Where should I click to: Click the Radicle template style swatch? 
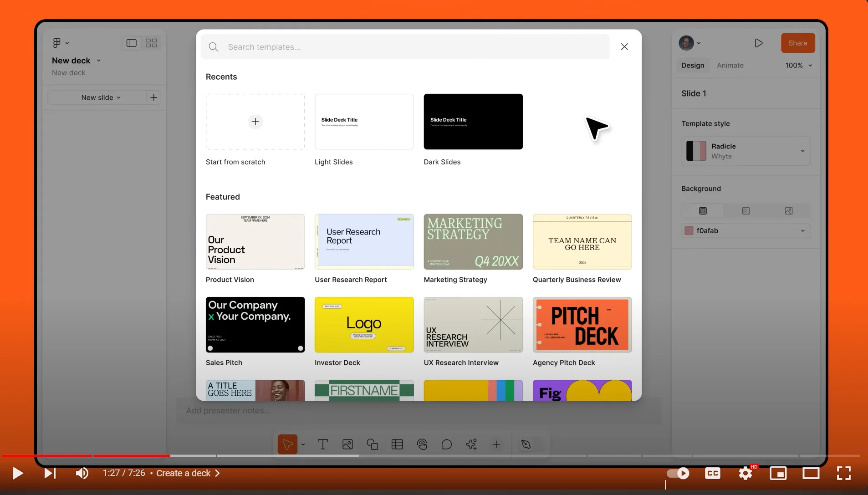[696, 151]
